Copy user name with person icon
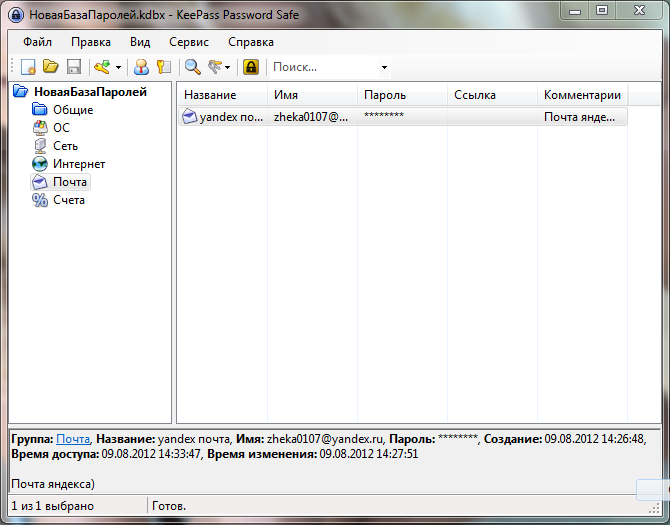 coord(141,67)
